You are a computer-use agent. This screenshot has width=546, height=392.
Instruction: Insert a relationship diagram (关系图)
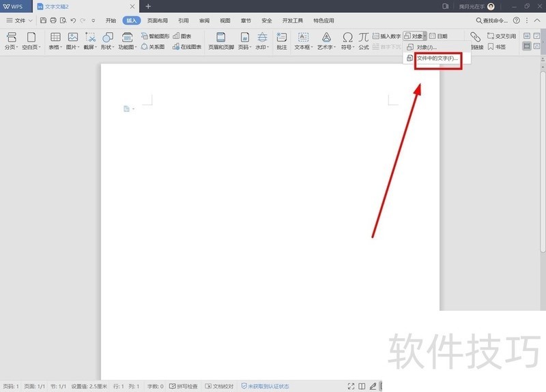click(153, 46)
